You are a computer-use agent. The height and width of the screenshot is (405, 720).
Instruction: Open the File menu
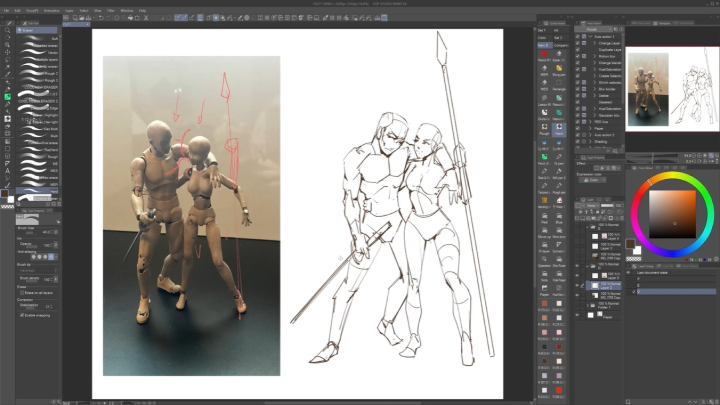(7, 11)
